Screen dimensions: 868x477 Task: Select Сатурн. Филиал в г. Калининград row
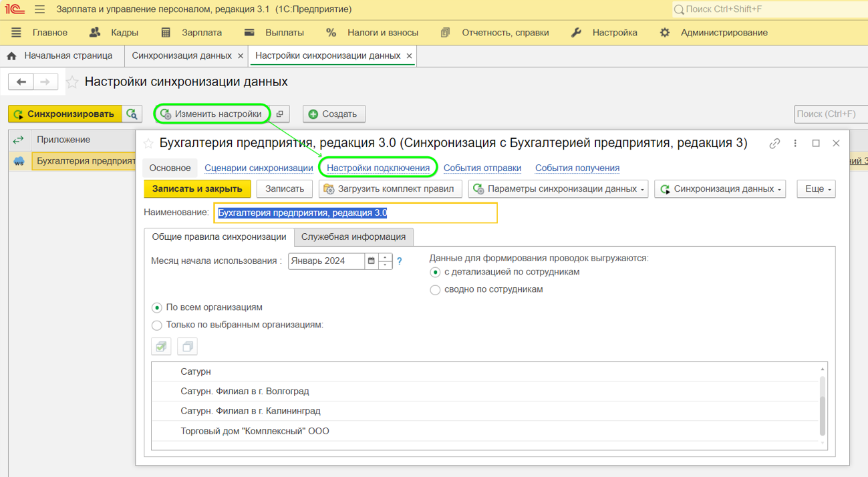click(485, 412)
